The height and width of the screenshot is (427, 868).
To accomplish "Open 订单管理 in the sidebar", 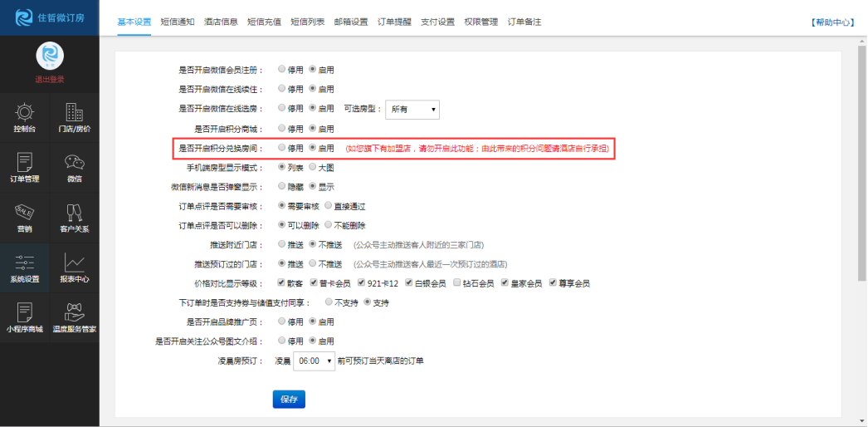I will tap(24, 168).
